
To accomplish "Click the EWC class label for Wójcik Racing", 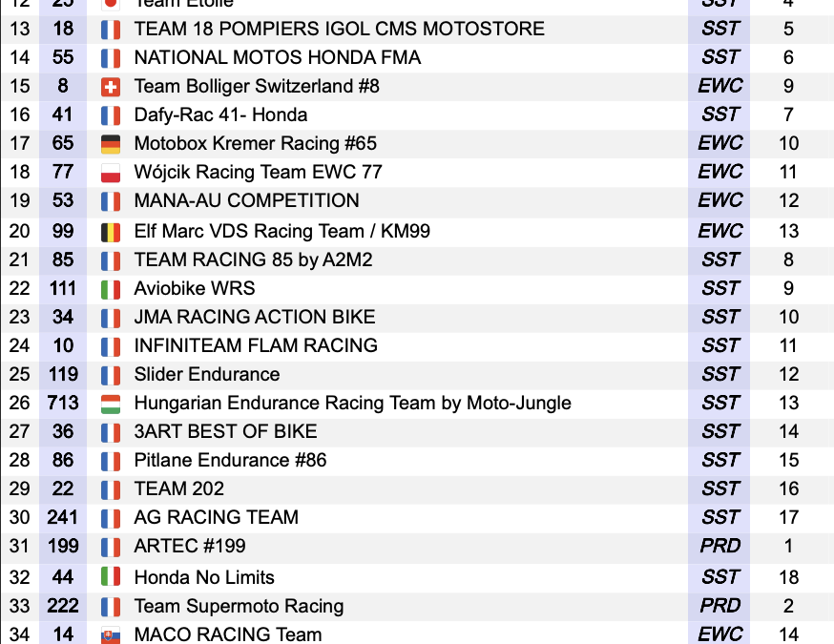I will [x=719, y=172].
